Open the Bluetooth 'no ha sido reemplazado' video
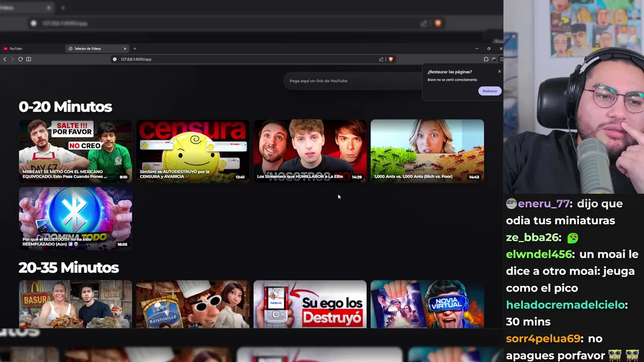The image size is (644, 362). tap(75, 218)
